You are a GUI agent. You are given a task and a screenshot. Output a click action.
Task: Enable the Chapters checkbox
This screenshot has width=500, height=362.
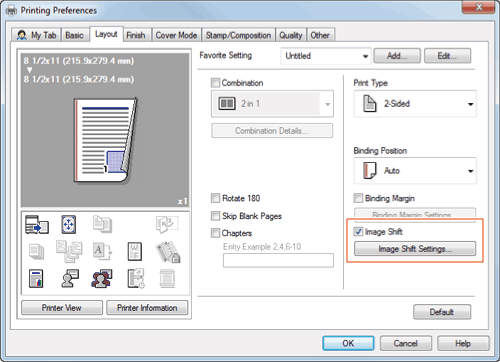pos(216,233)
